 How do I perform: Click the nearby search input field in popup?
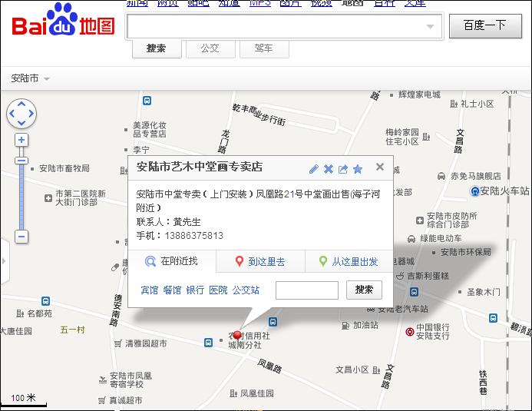tap(307, 290)
